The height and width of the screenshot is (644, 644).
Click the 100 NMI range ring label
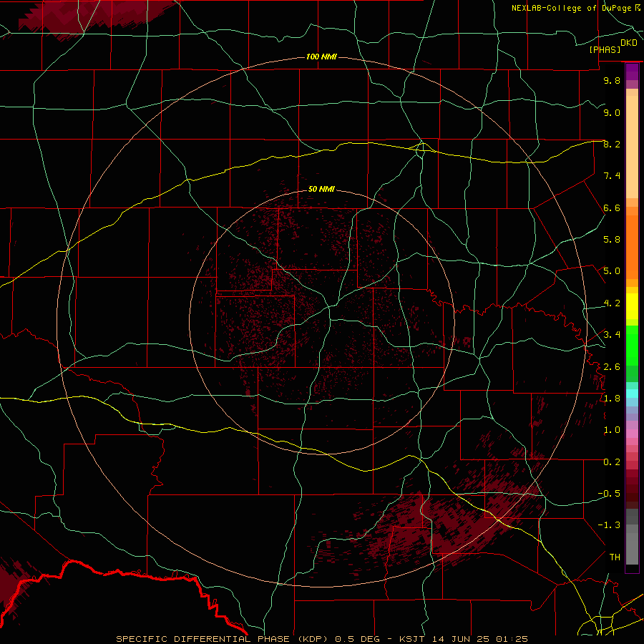coord(321,57)
